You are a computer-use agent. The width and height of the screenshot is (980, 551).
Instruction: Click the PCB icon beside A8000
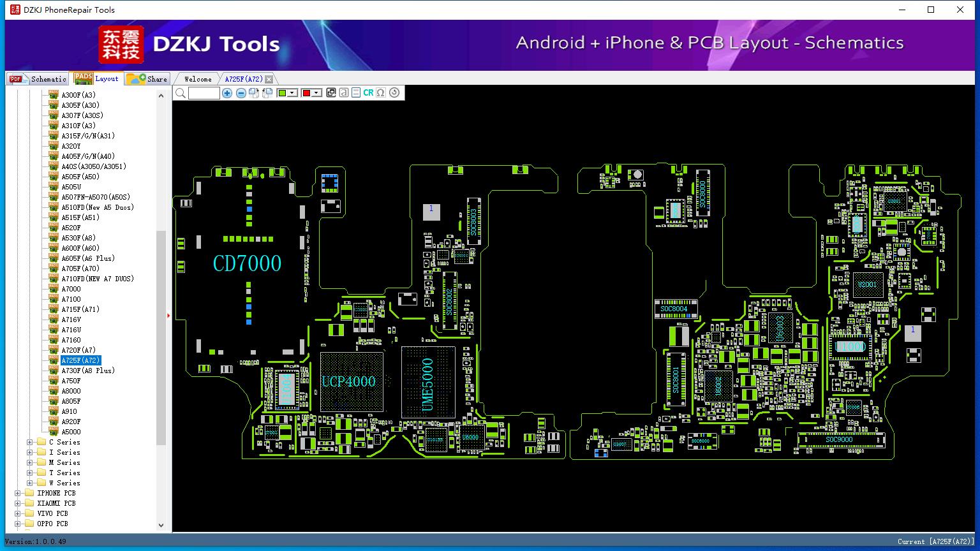click(x=54, y=391)
